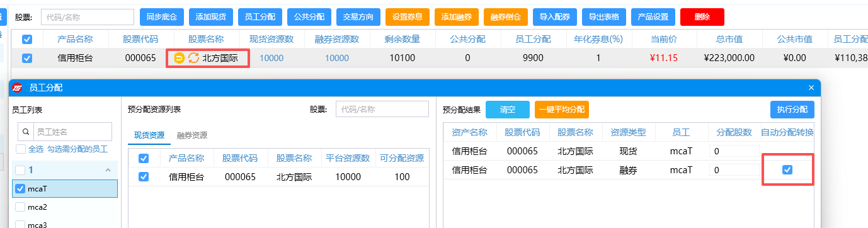Click 融券资源数 value 10000 link

(337, 59)
